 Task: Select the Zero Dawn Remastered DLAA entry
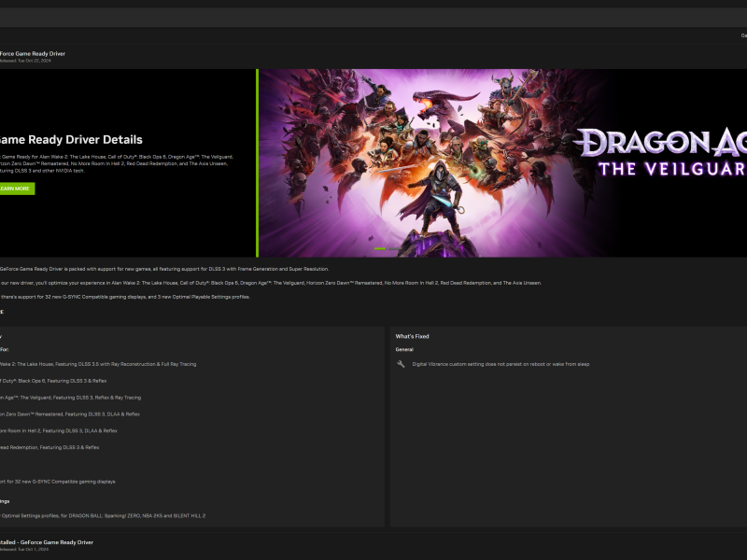click(x=69, y=414)
